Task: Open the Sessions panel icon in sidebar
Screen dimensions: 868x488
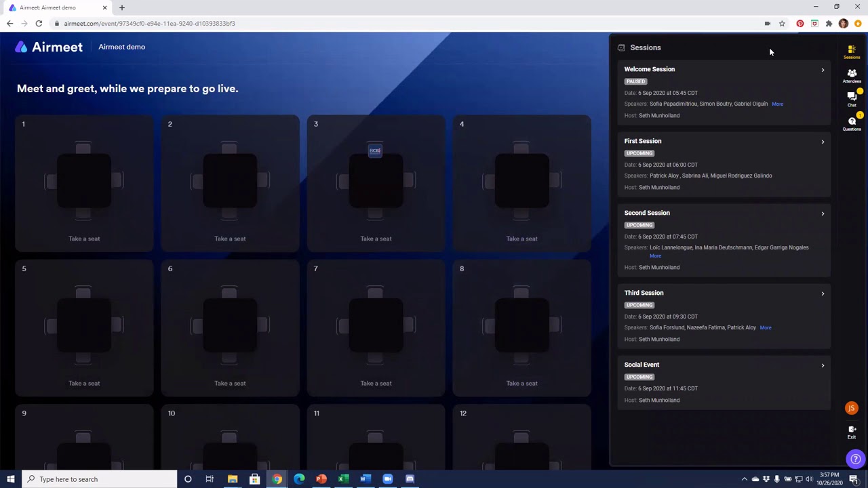Action: (x=852, y=51)
